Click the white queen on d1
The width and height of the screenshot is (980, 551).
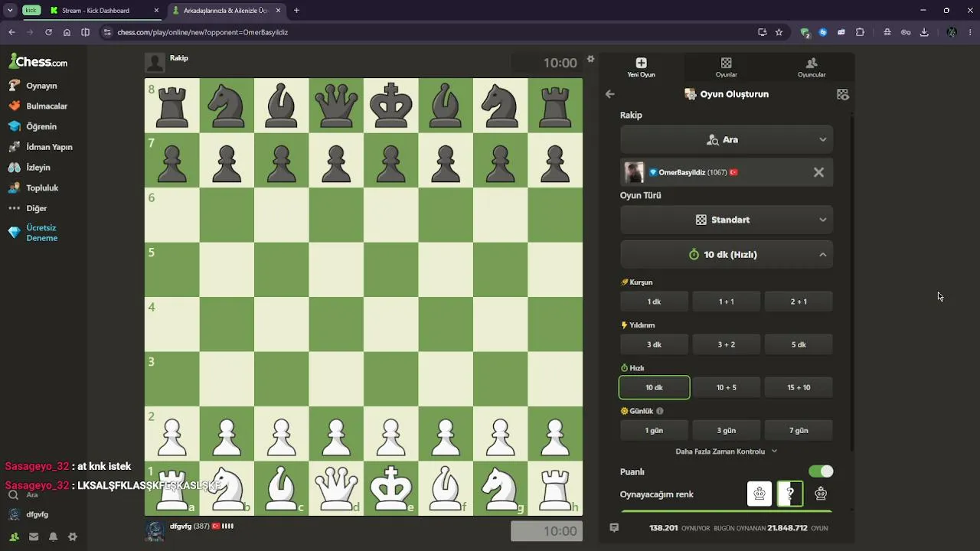point(336,487)
